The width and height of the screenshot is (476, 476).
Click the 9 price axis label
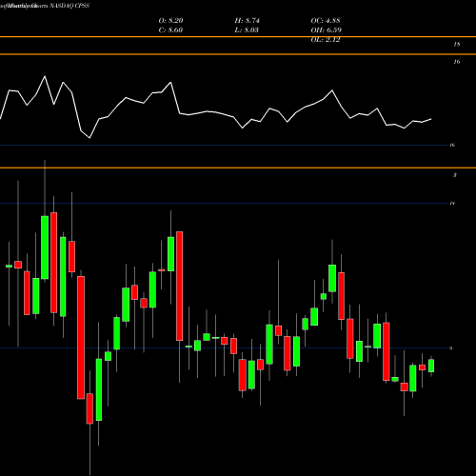[451, 348]
